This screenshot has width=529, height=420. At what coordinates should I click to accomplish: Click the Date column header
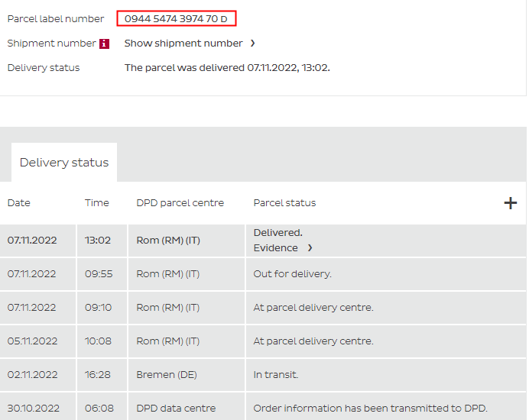(x=19, y=203)
